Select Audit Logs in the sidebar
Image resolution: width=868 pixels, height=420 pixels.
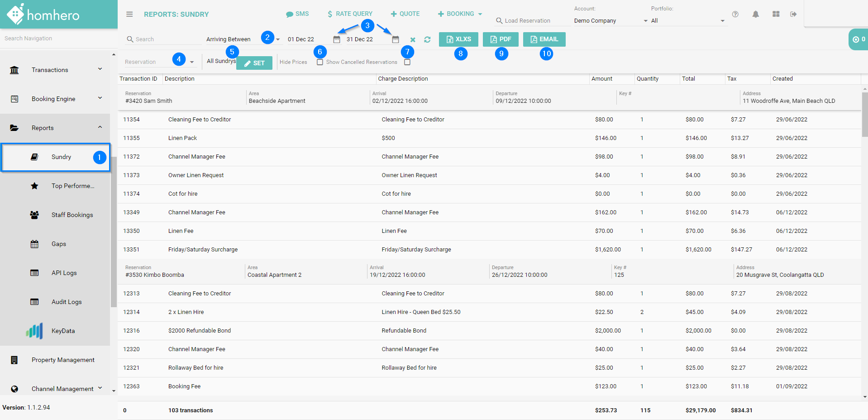tap(67, 302)
